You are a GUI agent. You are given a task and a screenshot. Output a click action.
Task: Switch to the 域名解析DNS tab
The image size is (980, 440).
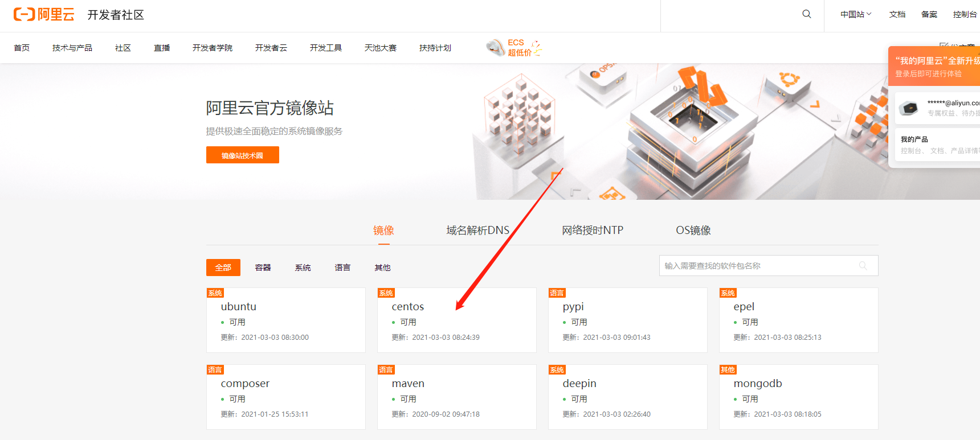477,231
